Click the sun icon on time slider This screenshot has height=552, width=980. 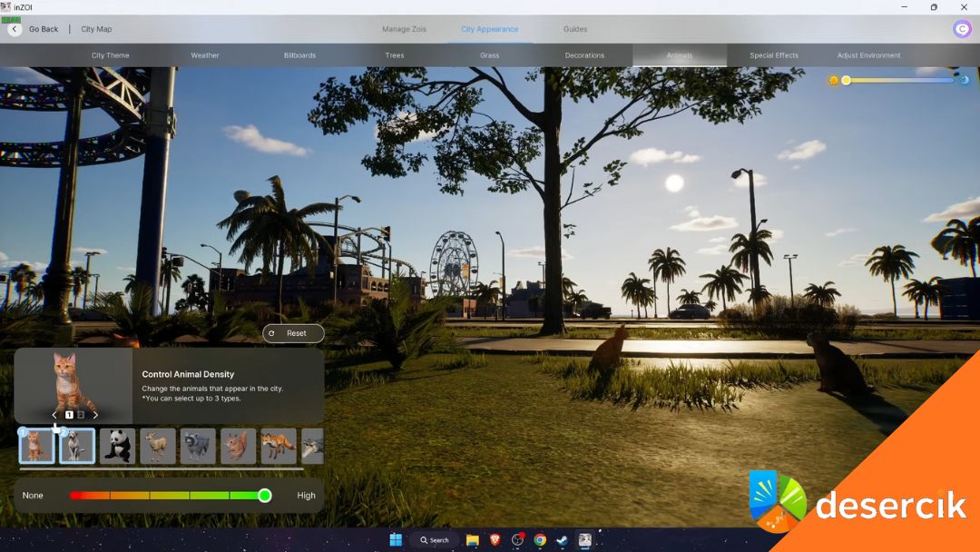[x=833, y=81]
